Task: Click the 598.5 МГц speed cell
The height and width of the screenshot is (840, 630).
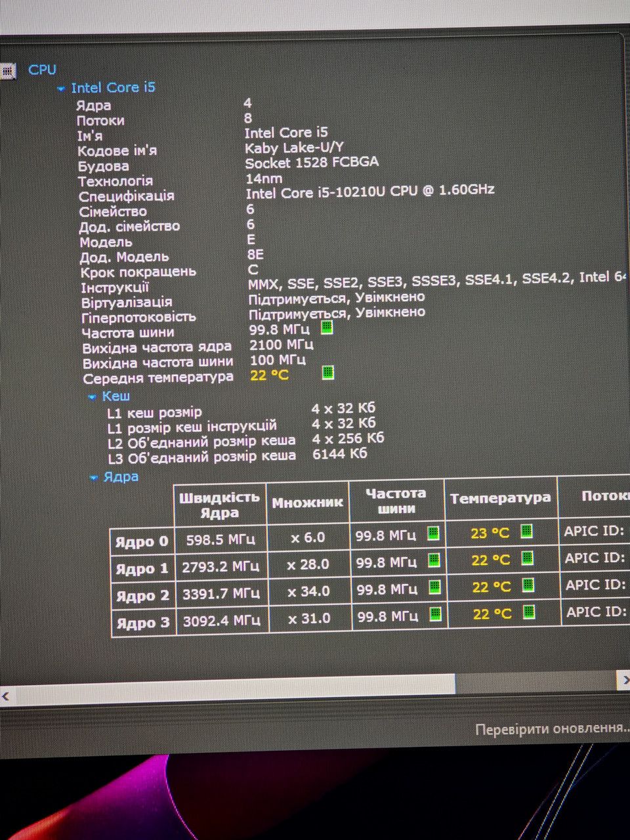Action: click(x=221, y=540)
